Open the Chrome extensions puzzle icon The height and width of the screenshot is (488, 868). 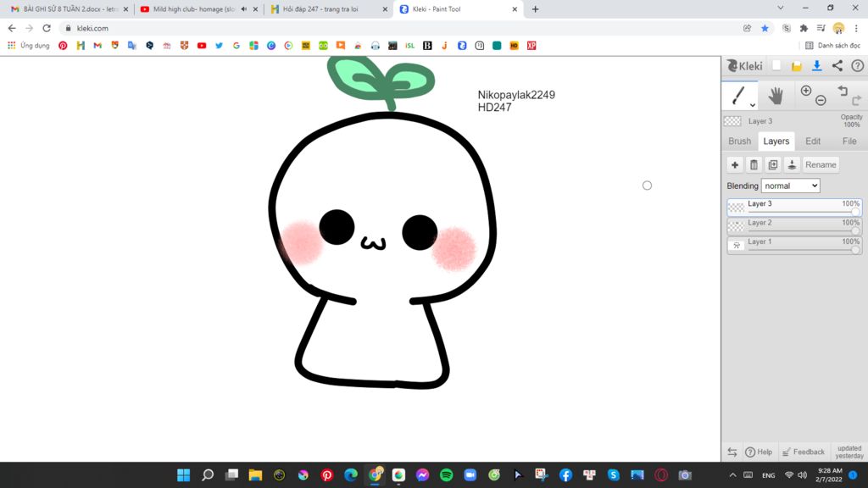(x=804, y=28)
